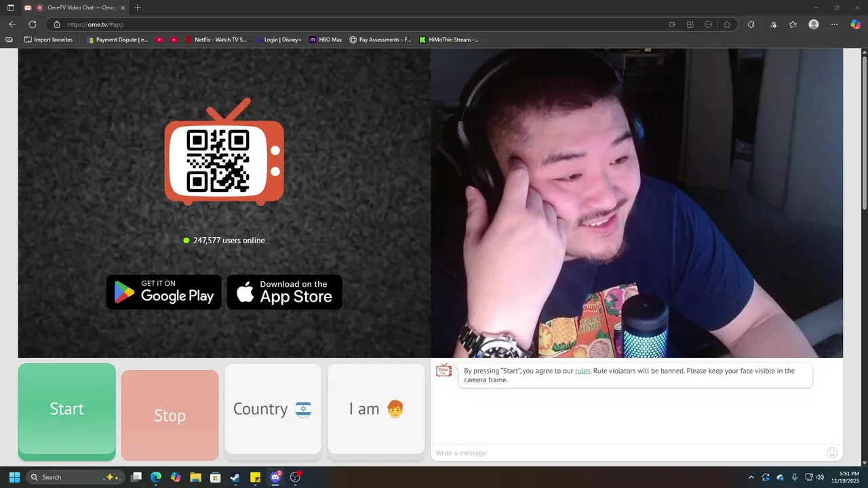Show hidden system tray icons
Image resolution: width=868 pixels, height=488 pixels.
(751, 477)
